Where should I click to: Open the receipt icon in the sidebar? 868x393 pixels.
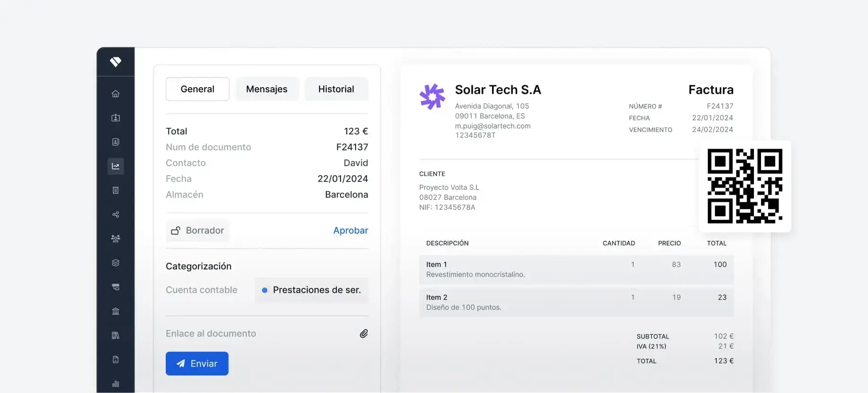pyautogui.click(x=116, y=190)
